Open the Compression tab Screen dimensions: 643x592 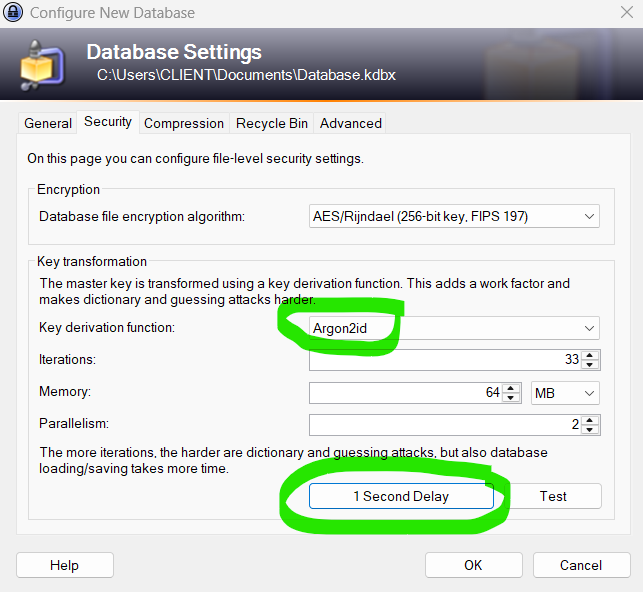[184, 123]
